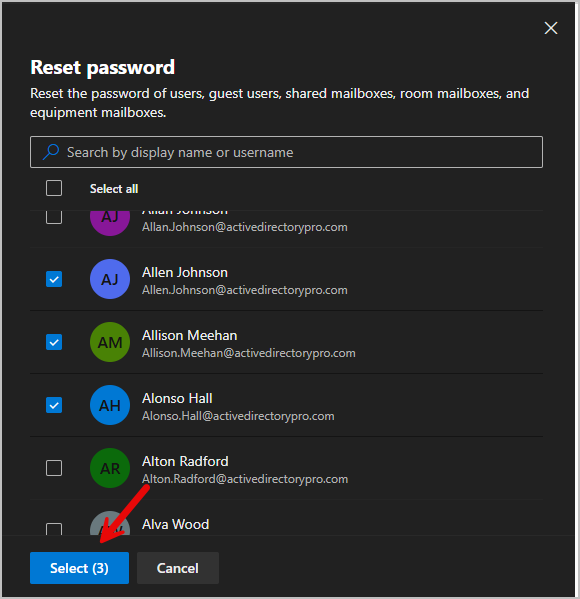Click the blue AJ avatar for Allen Johnson
Screen dimensions: 580x599
(110, 279)
